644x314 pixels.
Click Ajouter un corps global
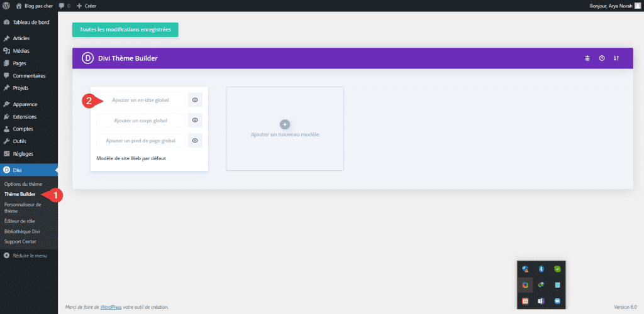pyautogui.click(x=140, y=120)
